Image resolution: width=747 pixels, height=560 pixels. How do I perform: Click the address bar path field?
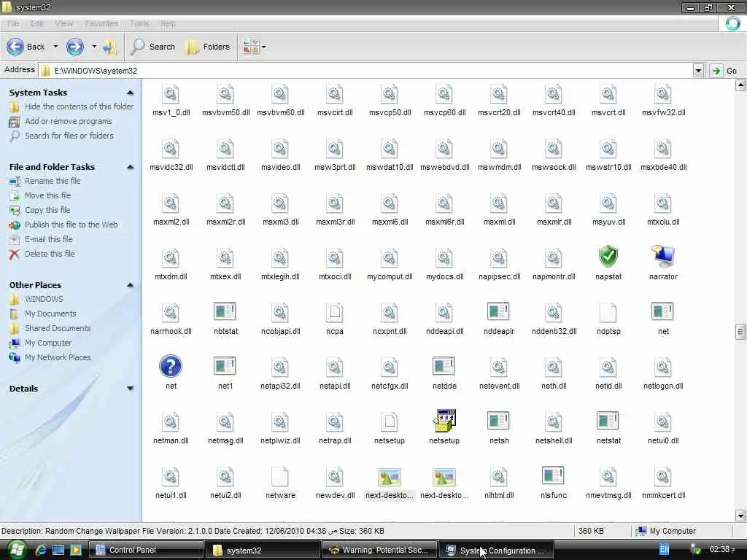367,71
